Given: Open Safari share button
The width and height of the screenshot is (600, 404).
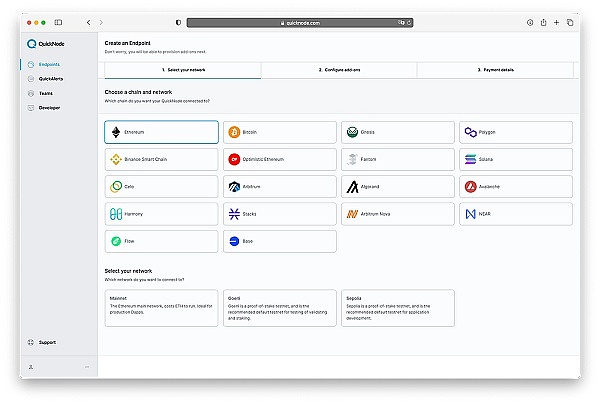Looking at the screenshot, I should point(543,23).
